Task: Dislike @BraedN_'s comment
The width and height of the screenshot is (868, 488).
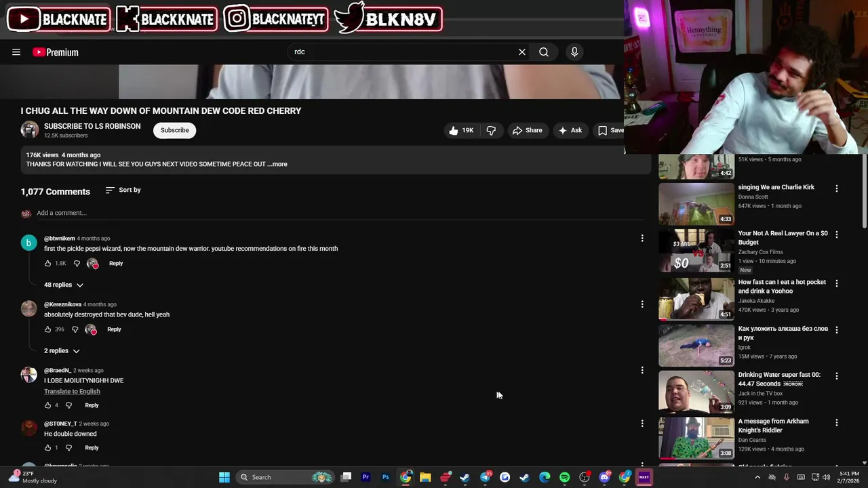Action: 68,405
